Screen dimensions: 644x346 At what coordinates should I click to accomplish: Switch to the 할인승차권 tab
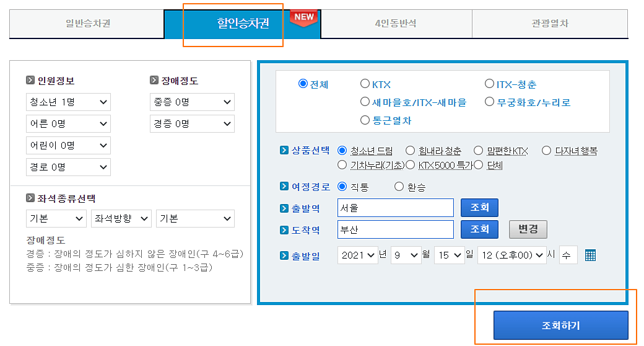click(242, 24)
